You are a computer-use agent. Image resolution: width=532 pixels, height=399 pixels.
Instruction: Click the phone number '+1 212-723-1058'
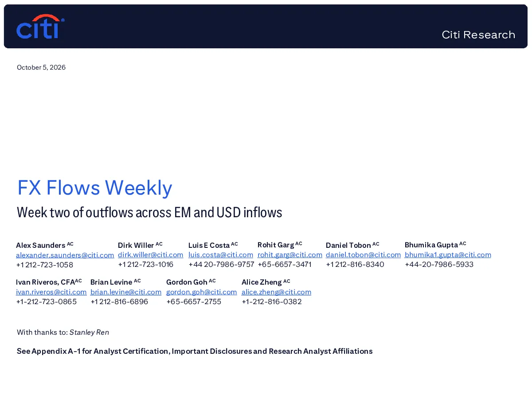pyautogui.click(x=45, y=265)
